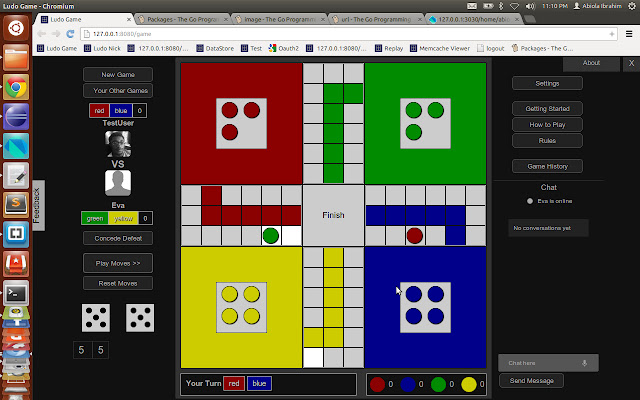640x400 pixels.
Task: Open Ludo Nick bookmark
Action: click(x=102, y=48)
